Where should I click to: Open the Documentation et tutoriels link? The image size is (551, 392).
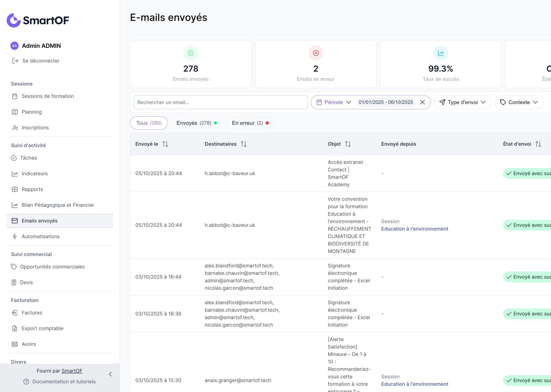point(64,381)
